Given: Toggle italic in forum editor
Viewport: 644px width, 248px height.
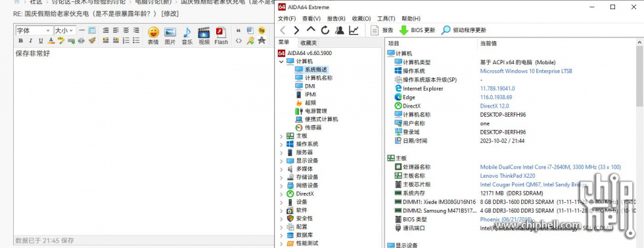Looking at the screenshot, I should (x=31, y=41).
